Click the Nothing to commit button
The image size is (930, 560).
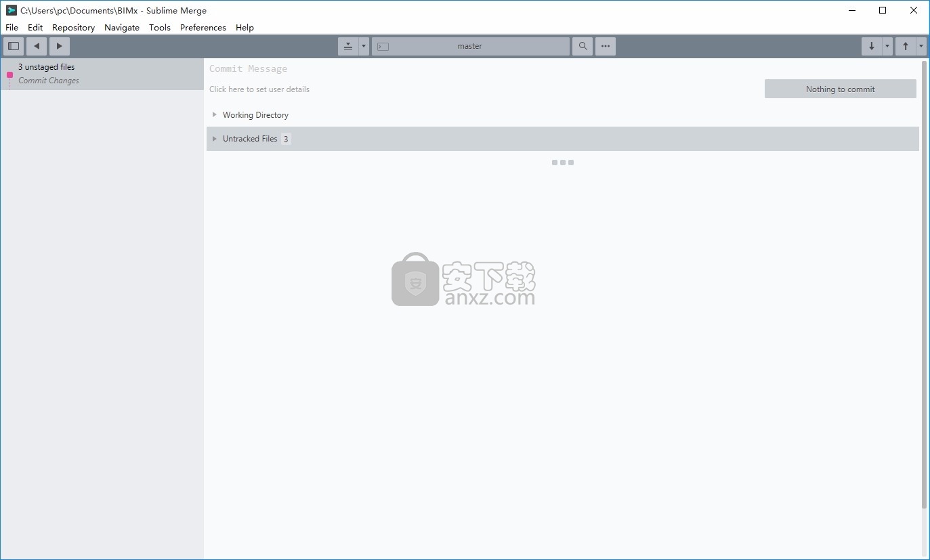pos(841,89)
